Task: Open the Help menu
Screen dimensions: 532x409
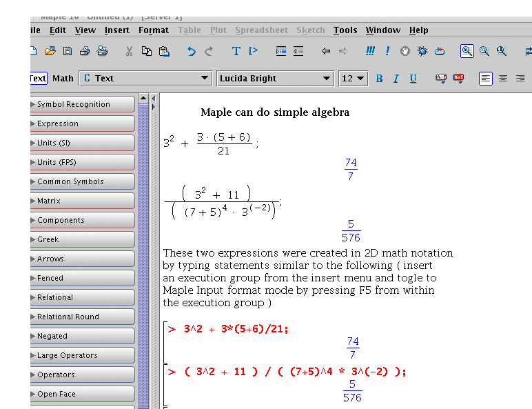Action: pyautogui.click(x=419, y=30)
